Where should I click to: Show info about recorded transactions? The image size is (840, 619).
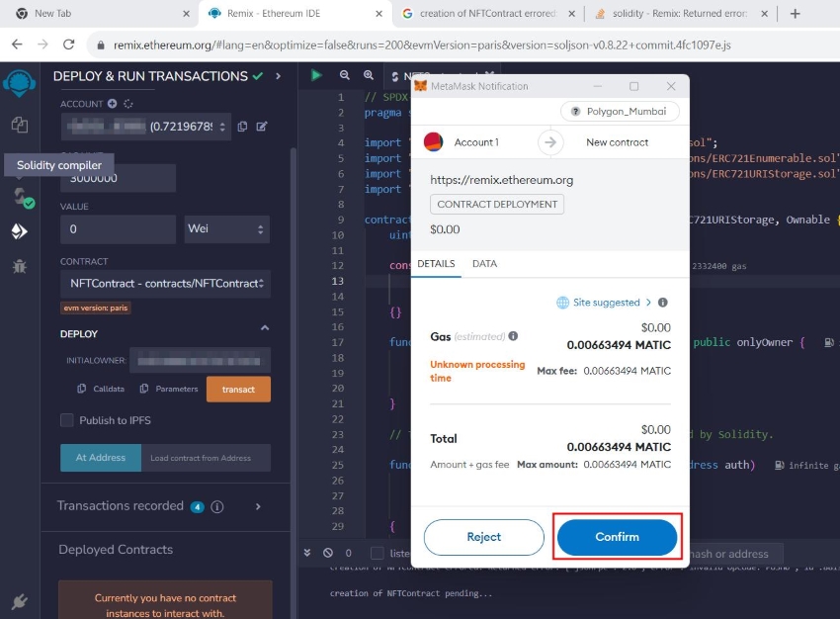point(217,506)
